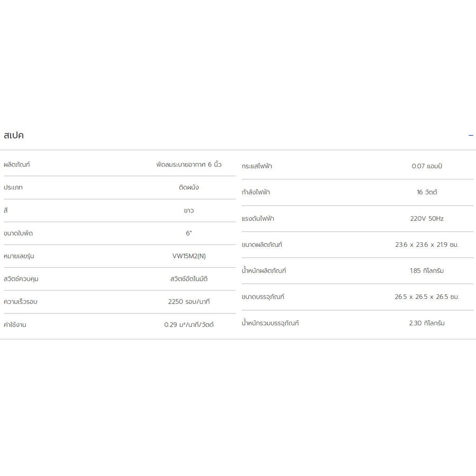Click the model number VW15M2(N)
Viewport: 476px width, 476px height.
(x=189, y=256)
